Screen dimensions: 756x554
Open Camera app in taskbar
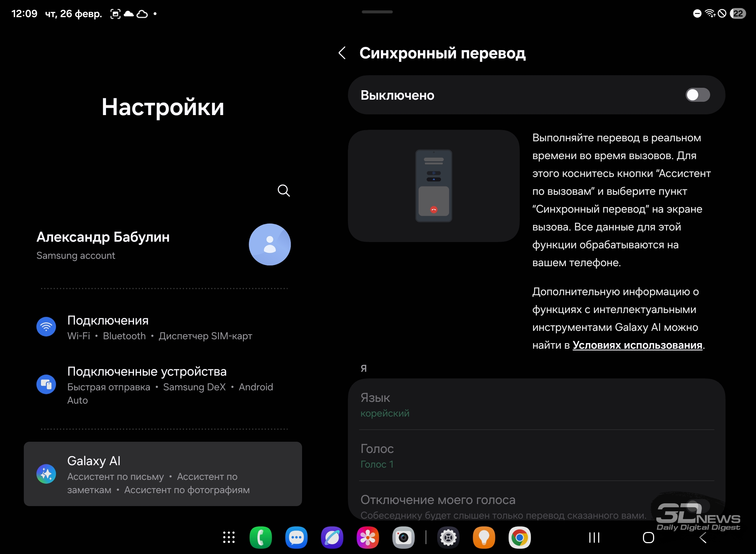point(403,538)
